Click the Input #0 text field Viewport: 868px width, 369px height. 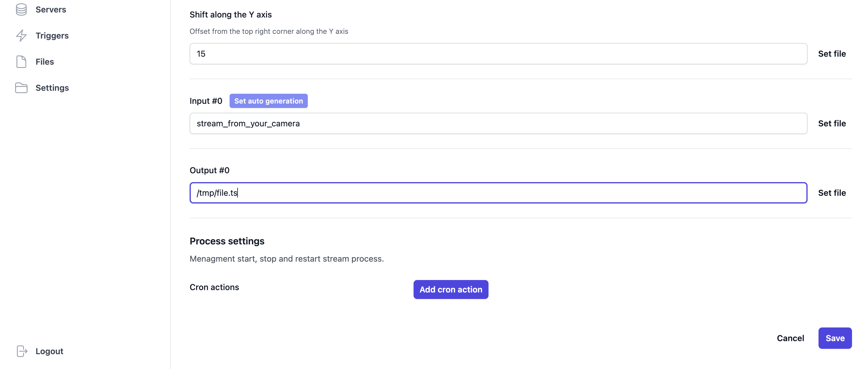pos(498,123)
